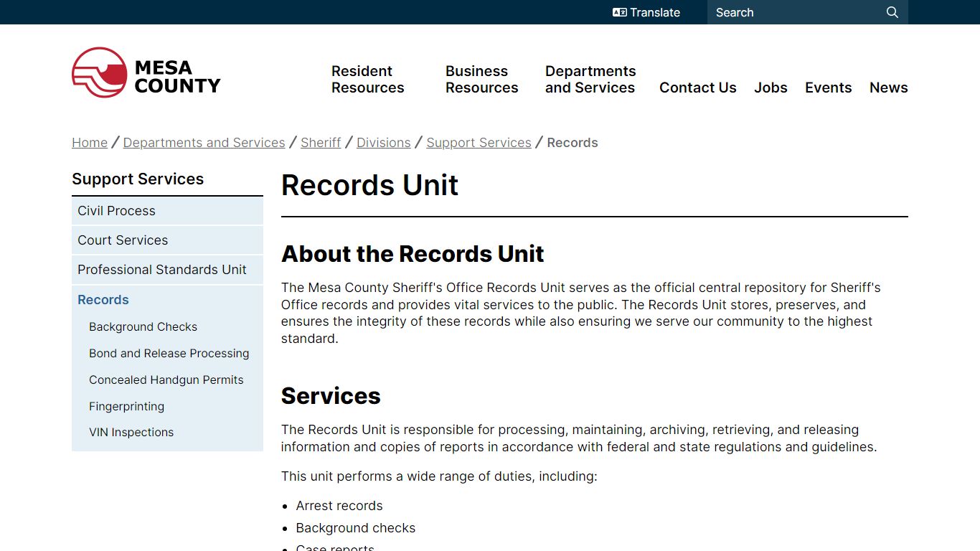The image size is (980, 551).
Task: Open Professional Standards Unit in sidebar
Action: coord(167,270)
